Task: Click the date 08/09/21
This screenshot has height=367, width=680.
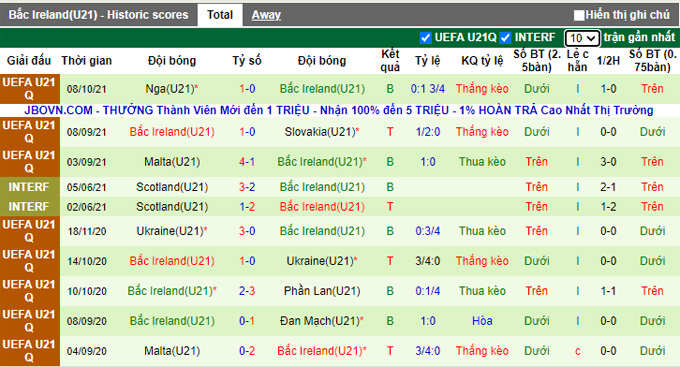Action: (86, 132)
